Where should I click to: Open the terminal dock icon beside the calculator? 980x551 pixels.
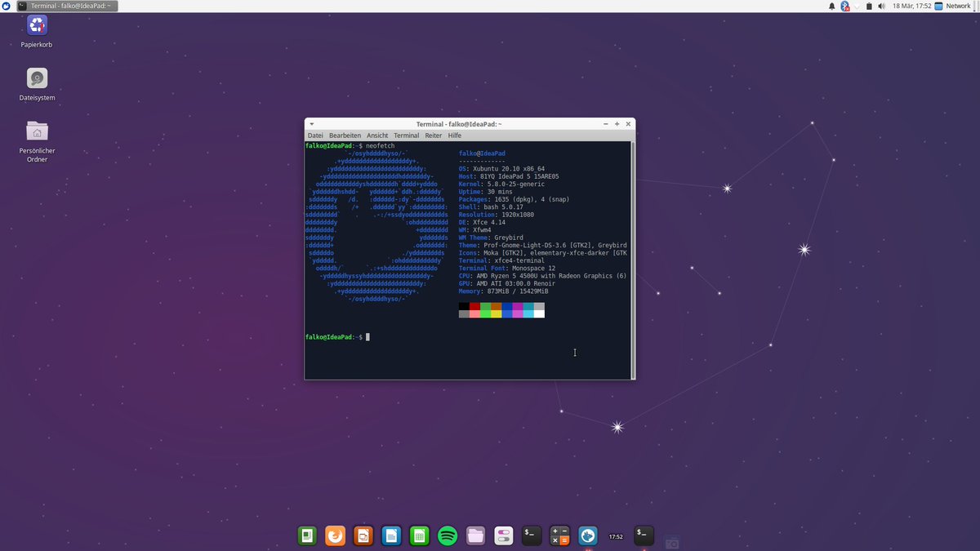click(532, 535)
